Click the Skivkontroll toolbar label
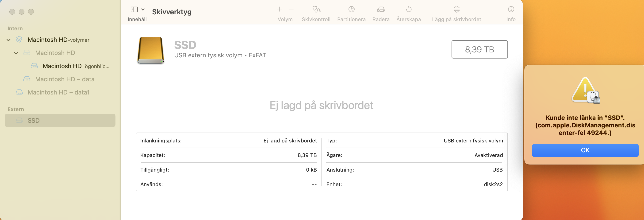Screen dimensions: 644x220 pos(316,19)
